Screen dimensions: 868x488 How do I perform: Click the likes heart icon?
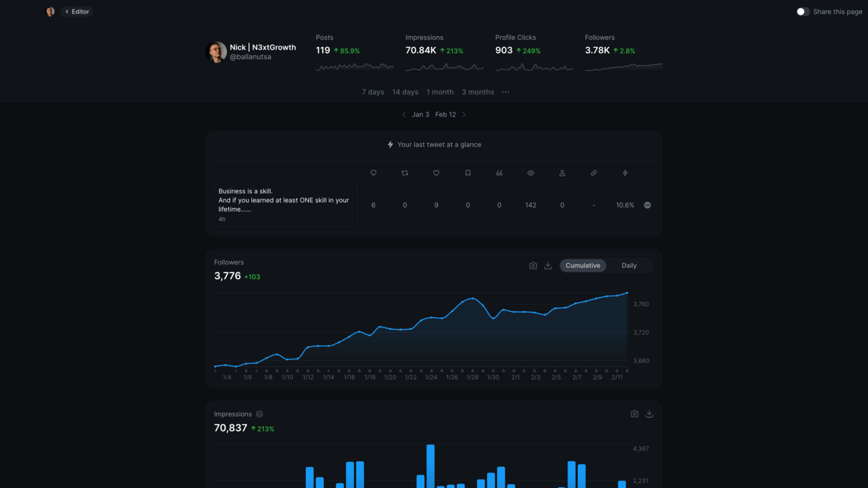(x=436, y=173)
